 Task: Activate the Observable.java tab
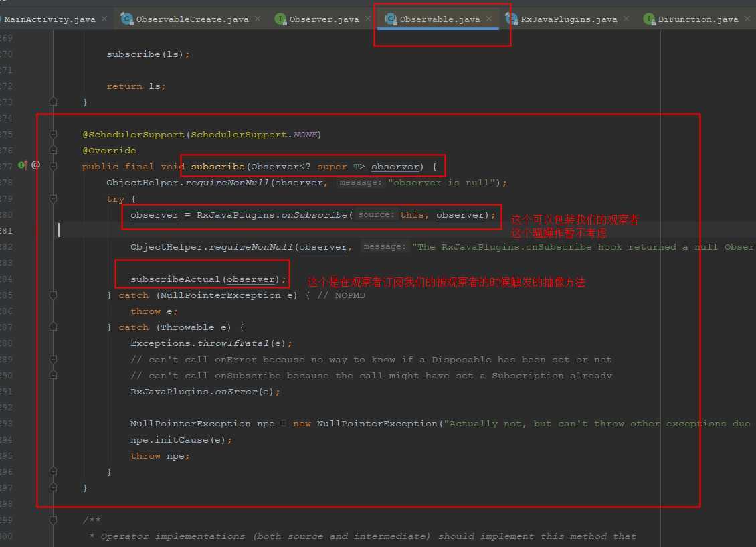click(x=440, y=19)
